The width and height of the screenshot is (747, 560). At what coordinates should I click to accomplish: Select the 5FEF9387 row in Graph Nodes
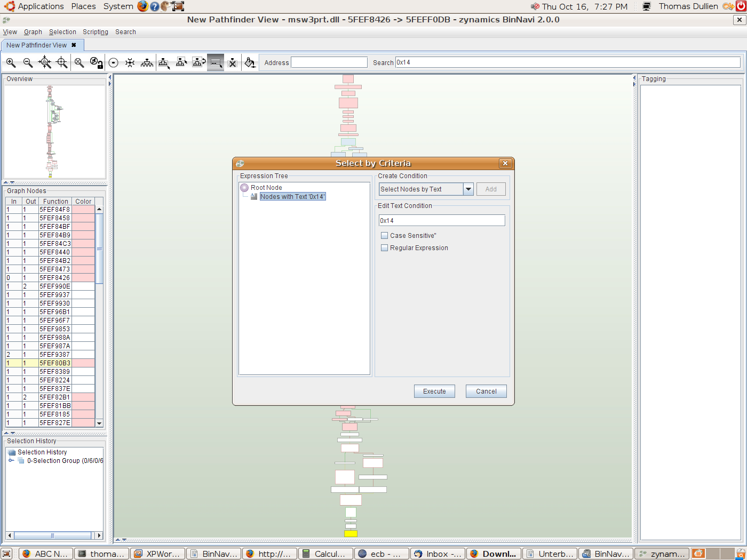point(50,355)
